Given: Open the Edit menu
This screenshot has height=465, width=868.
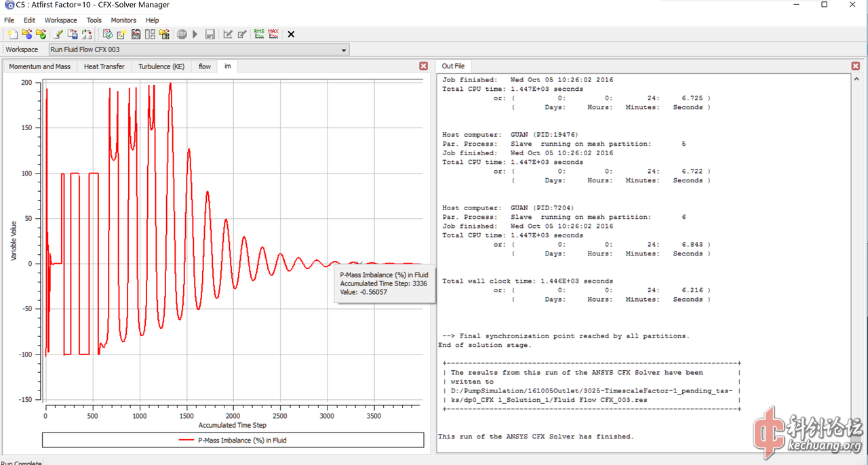Looking at the screenshot, I should tap(29, 20).
